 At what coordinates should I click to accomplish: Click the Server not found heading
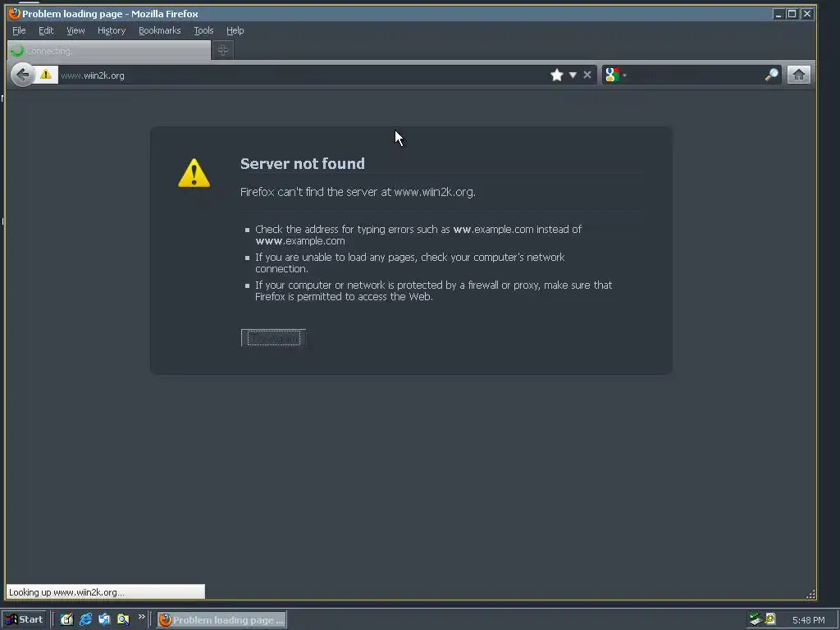point(302,163)
